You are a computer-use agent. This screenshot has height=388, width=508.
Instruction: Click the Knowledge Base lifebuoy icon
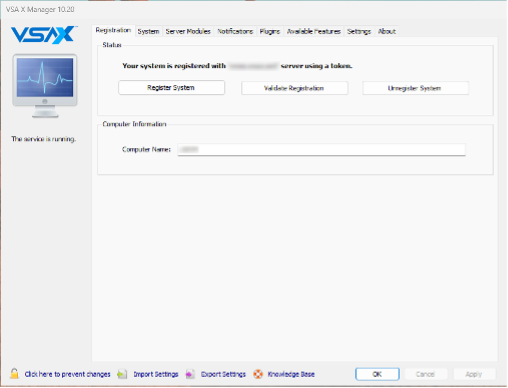258,374
